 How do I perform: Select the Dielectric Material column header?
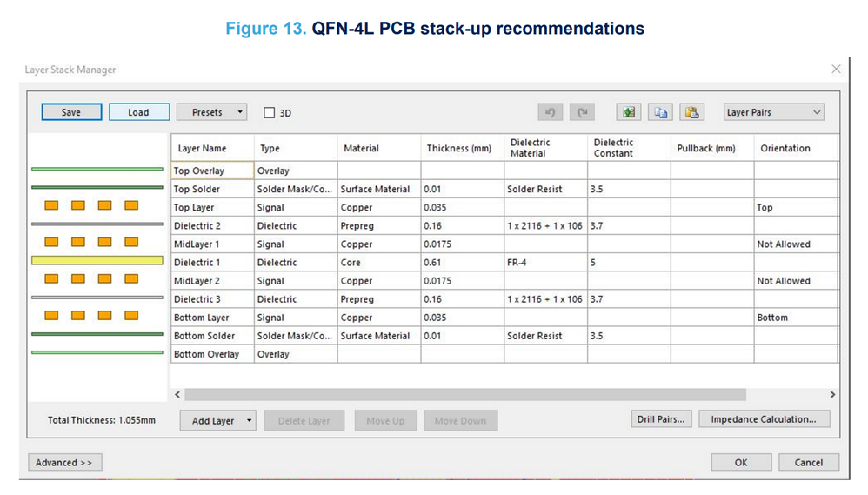[546, 148]
